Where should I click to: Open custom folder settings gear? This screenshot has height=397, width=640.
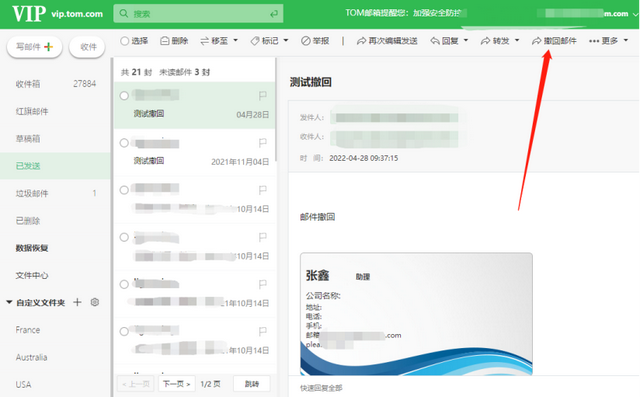95,302
